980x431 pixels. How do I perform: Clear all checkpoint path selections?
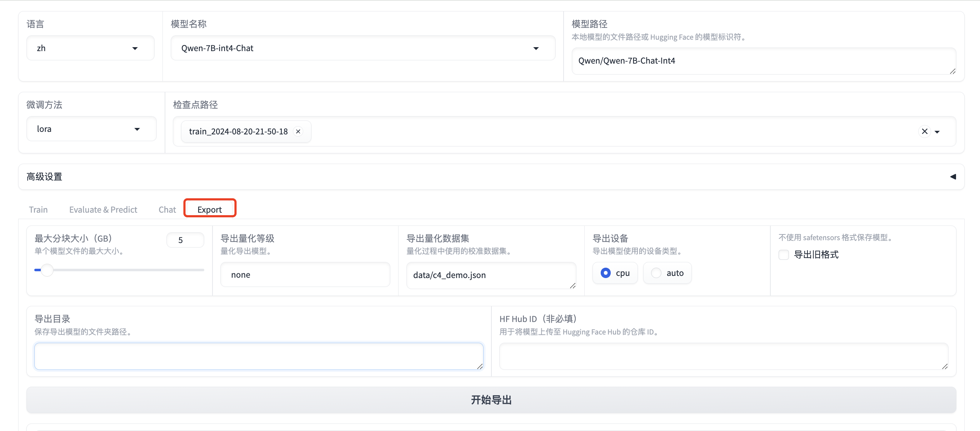coord(924,132)
